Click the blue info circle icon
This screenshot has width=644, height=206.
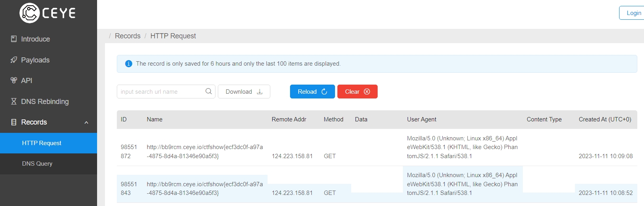[129, 64]
